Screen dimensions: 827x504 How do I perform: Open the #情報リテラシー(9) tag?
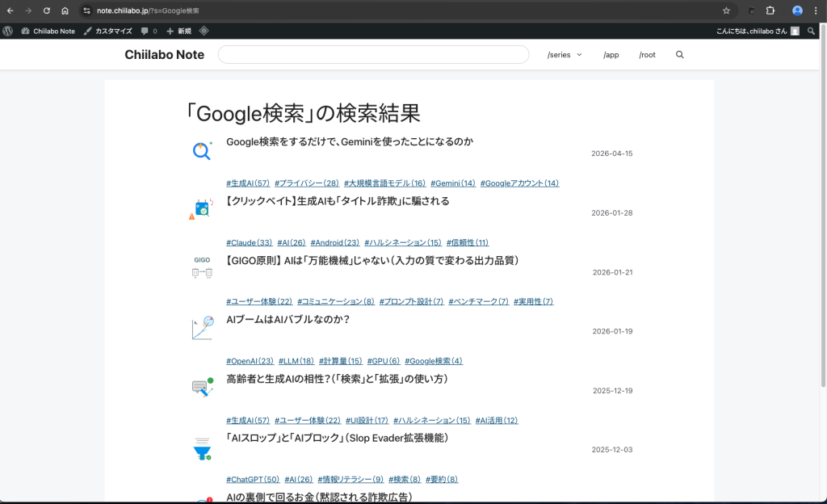click(x=351, y=480)
